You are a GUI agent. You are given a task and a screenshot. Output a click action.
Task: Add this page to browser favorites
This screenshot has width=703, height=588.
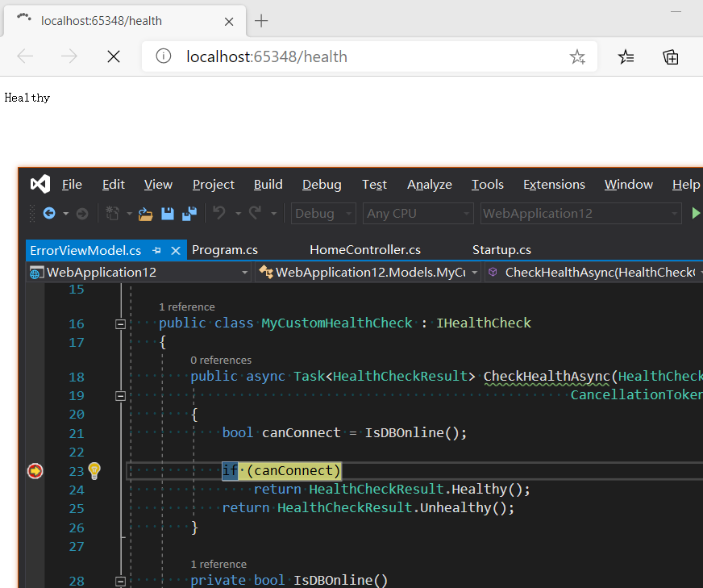(577, 56)
